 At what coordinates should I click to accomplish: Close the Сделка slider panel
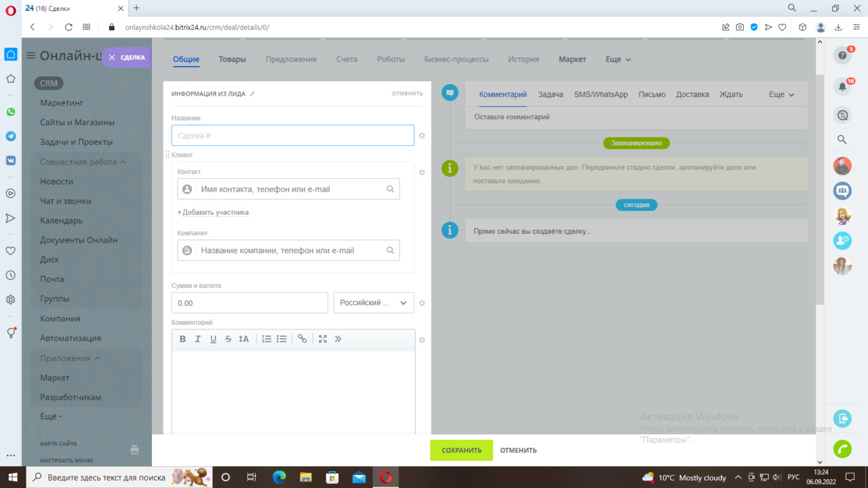tap(112, 58)
